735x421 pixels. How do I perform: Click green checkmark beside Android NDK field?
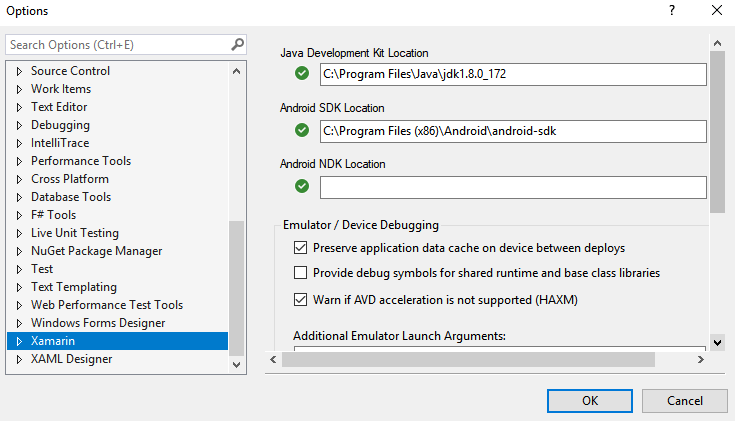(x=302, y=186)
